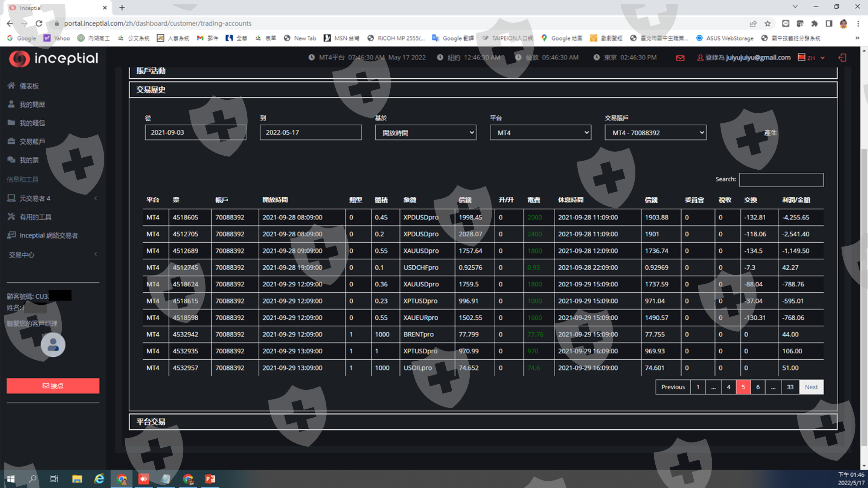868x488 pixels.
Task: Click the red mail envelope icon in header
Action: tap(680, 58)
